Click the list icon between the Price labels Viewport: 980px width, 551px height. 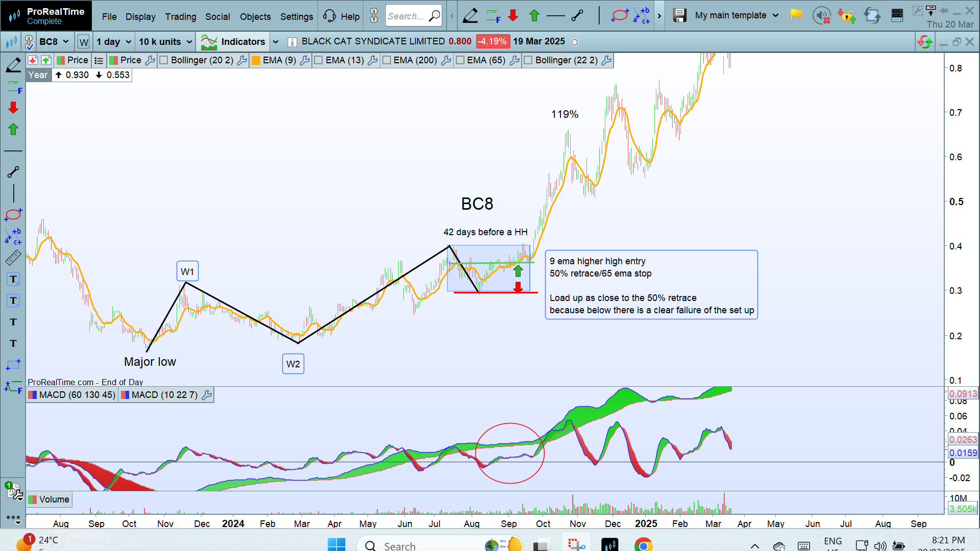99,60
